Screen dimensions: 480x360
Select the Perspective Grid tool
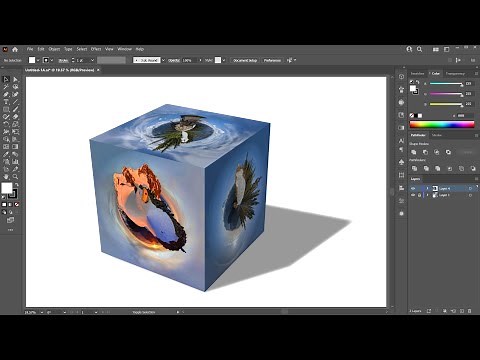tap(15, 139)
